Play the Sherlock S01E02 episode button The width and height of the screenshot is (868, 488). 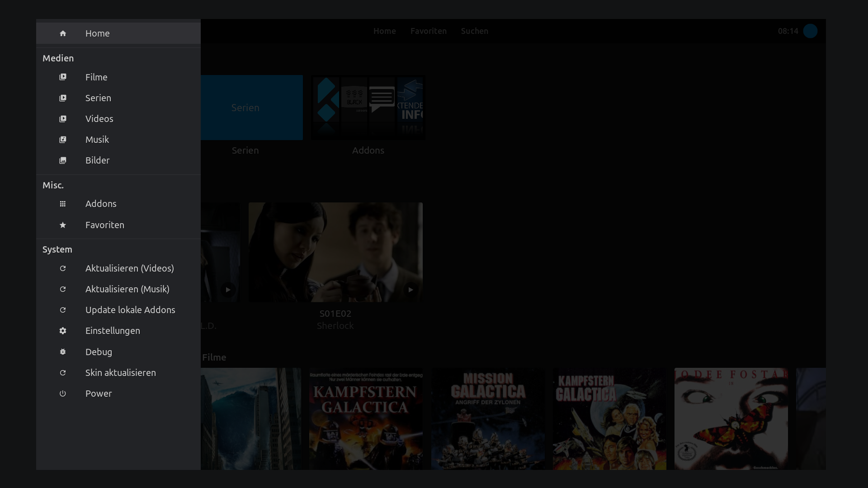(x=410, y=290)
